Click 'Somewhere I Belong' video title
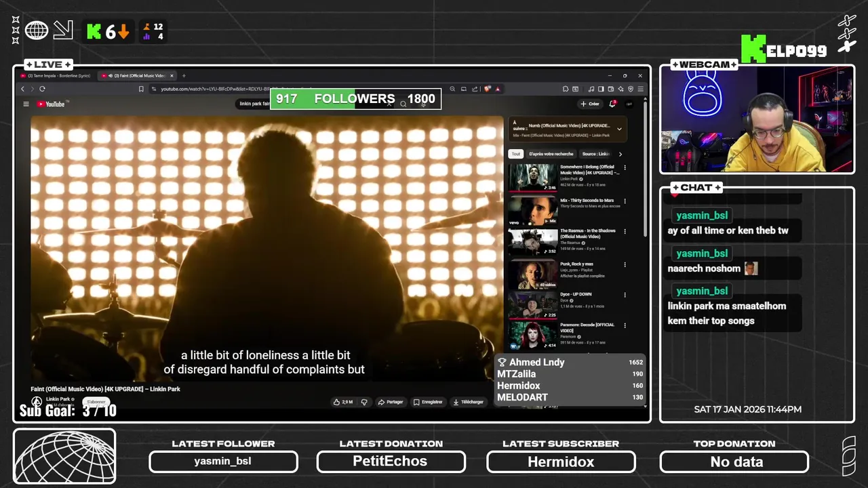 tap(589, 169)
